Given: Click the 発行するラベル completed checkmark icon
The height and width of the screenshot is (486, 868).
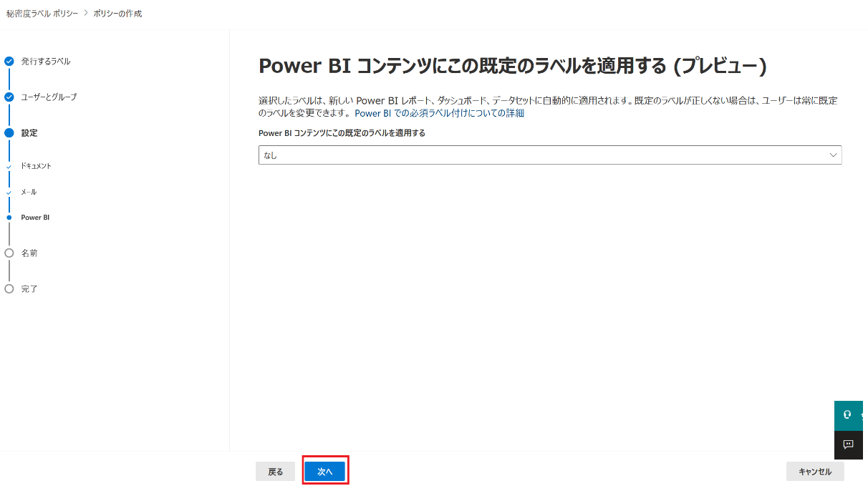Looking at the screenshot, I should click(9, 62).
